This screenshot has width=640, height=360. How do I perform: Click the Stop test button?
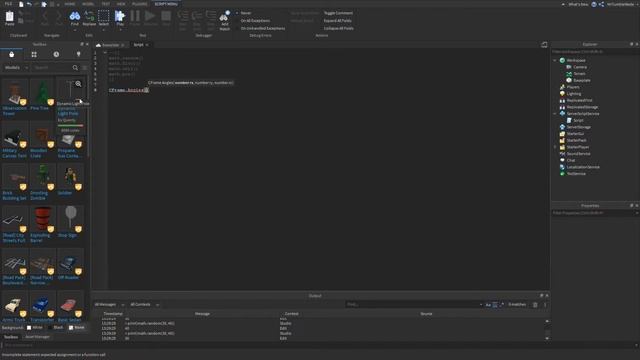click(166, 16)
